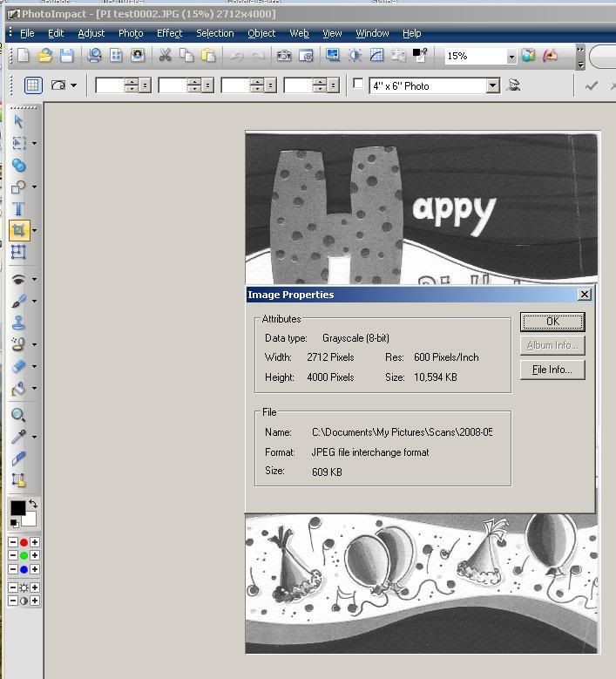
Task: Swap foreground and background colors
Action: pyautogui.click(x=33, y=505)
